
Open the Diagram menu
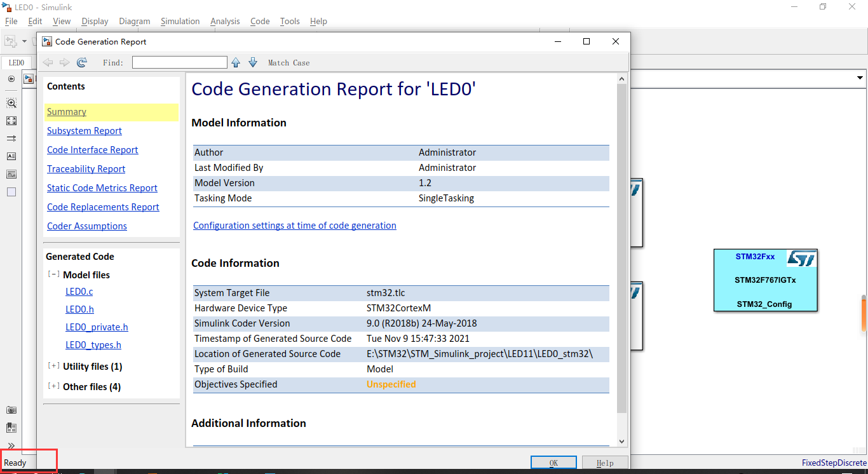[134, 21]
